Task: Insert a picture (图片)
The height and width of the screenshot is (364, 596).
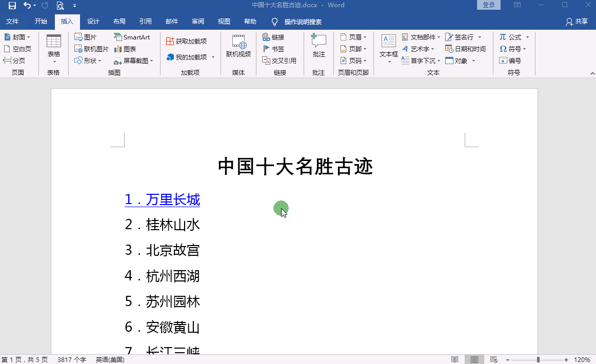Action: [x=86, y=37]
